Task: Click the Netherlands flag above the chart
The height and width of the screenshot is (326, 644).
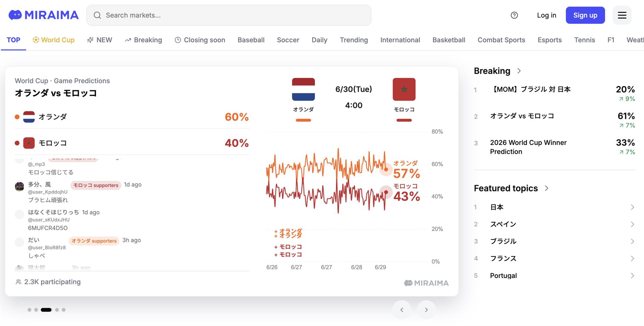Action: tap(303, 89)
